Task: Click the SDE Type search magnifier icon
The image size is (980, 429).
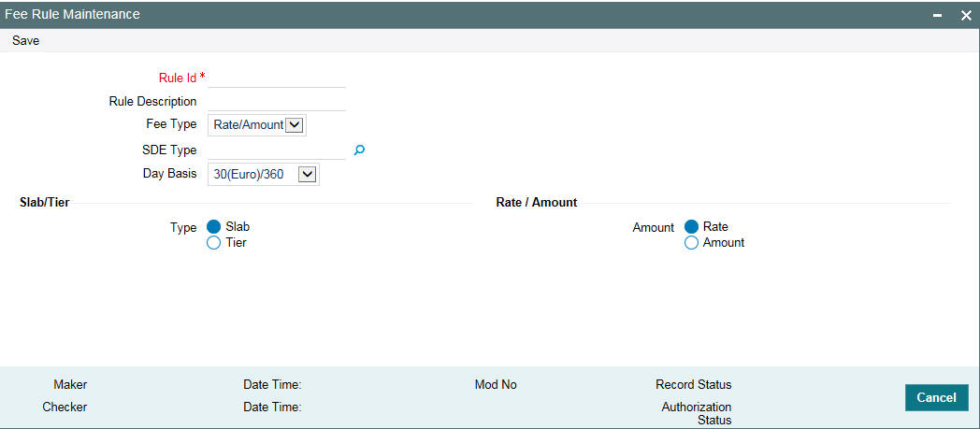Action: (359, 150)
